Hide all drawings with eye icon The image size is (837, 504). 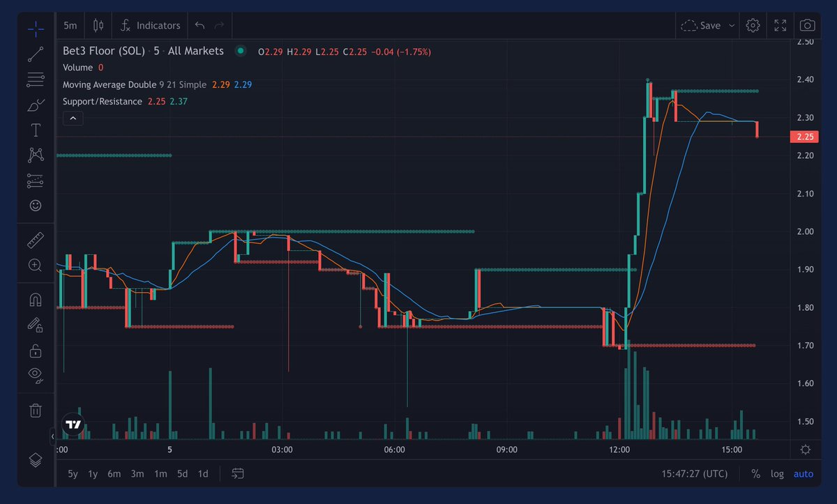(x=36, y=375)
